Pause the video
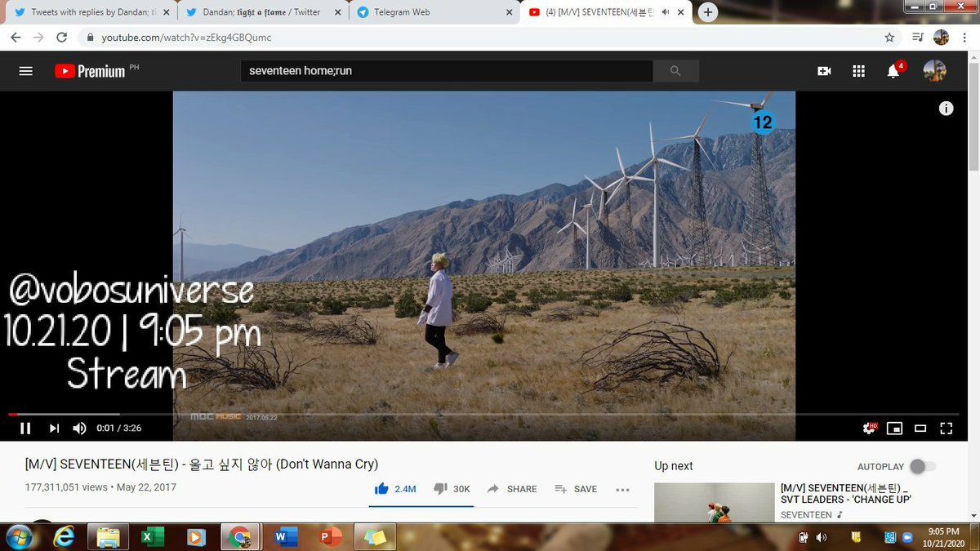 coord(25,428)
